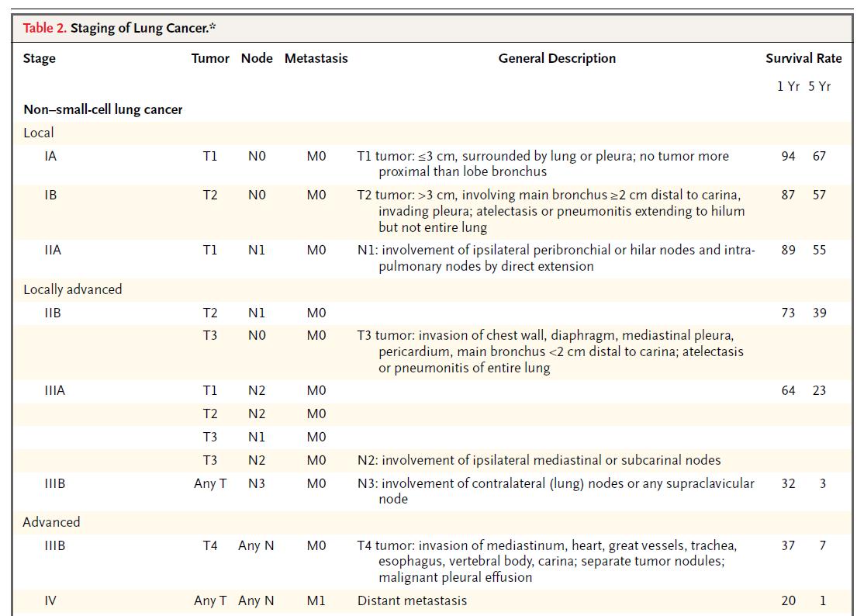Click the 'Table 2.' red label
The width and height of the screenshot is (857, 616).
click(x=44, y=29)
